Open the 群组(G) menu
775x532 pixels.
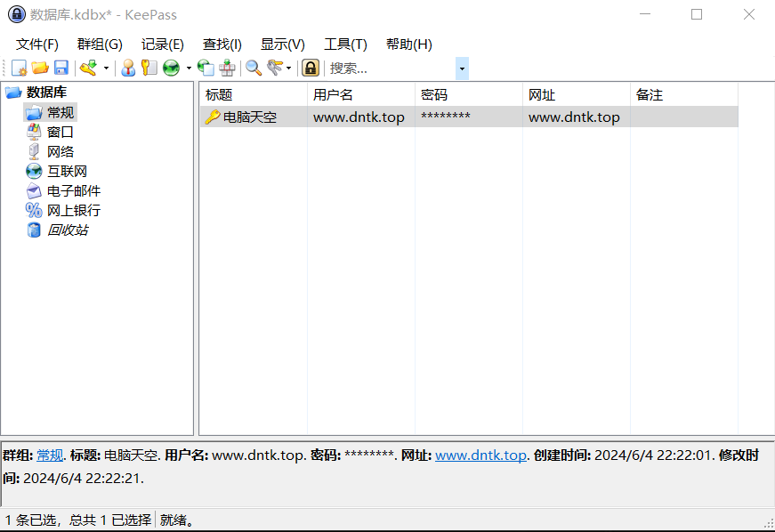(x=100, y=44)
